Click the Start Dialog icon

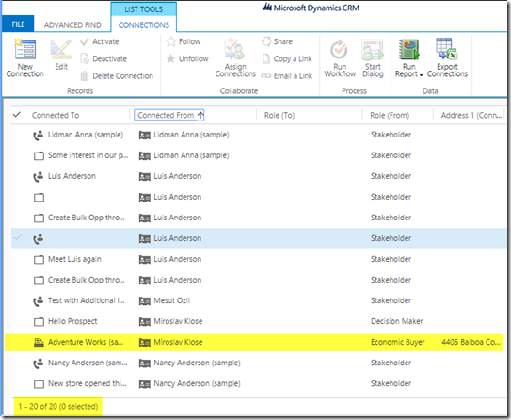click(x=373, y=50)
